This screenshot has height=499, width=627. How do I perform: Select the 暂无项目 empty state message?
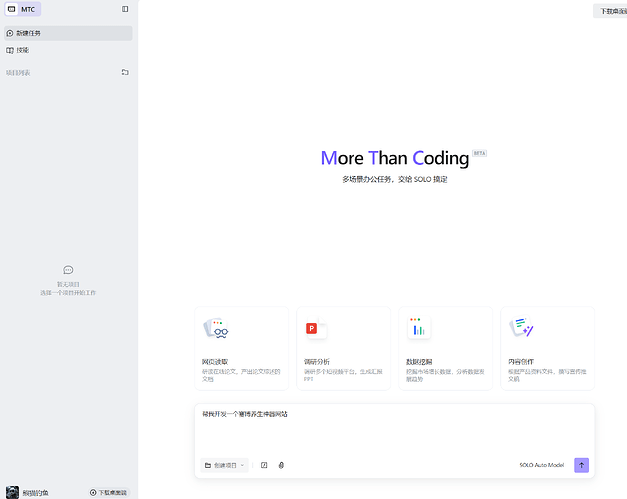coord(68,284)
